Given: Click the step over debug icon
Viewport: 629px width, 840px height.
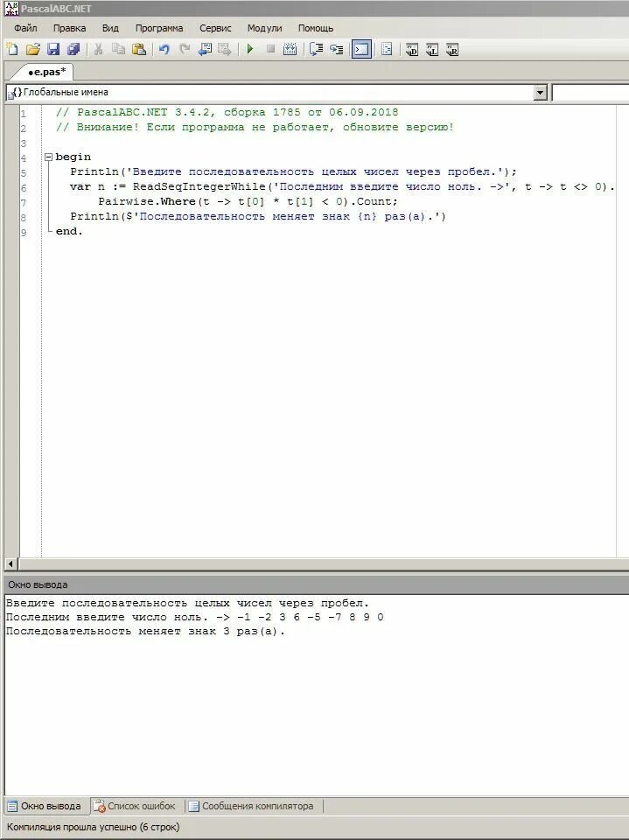Looking at the screenshot, I should pos(316,49).
